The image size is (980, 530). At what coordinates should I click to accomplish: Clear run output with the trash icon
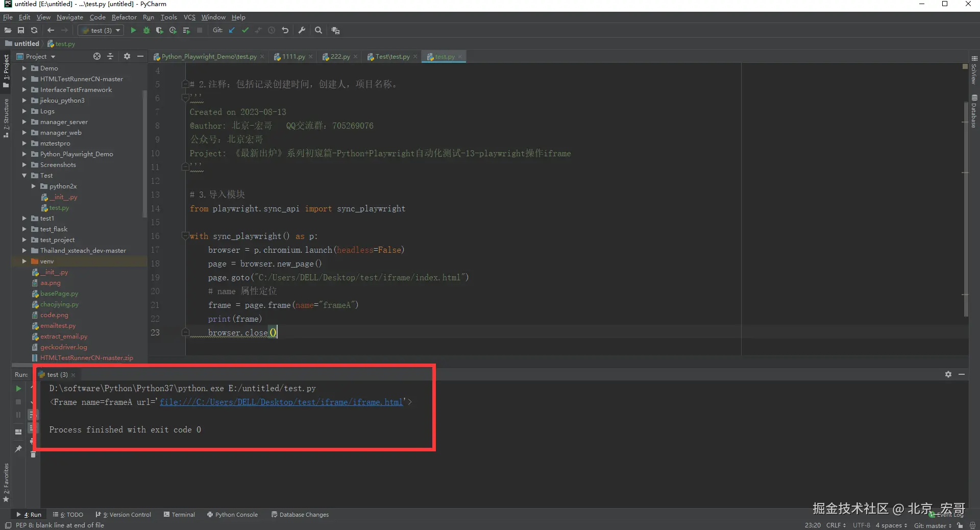tap(33, 454)
